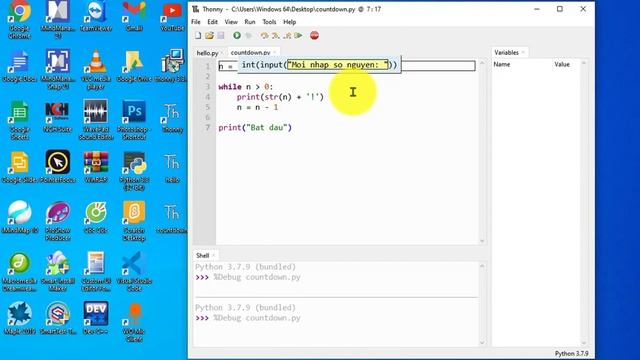Select the Python 3.8 desktop icon
Viewport: 640px width, 360px height.
click(134, 171)
